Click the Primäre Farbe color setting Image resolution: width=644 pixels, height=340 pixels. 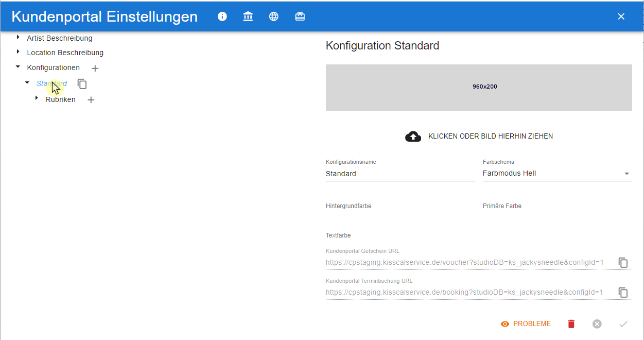click(x=502, y=206)
